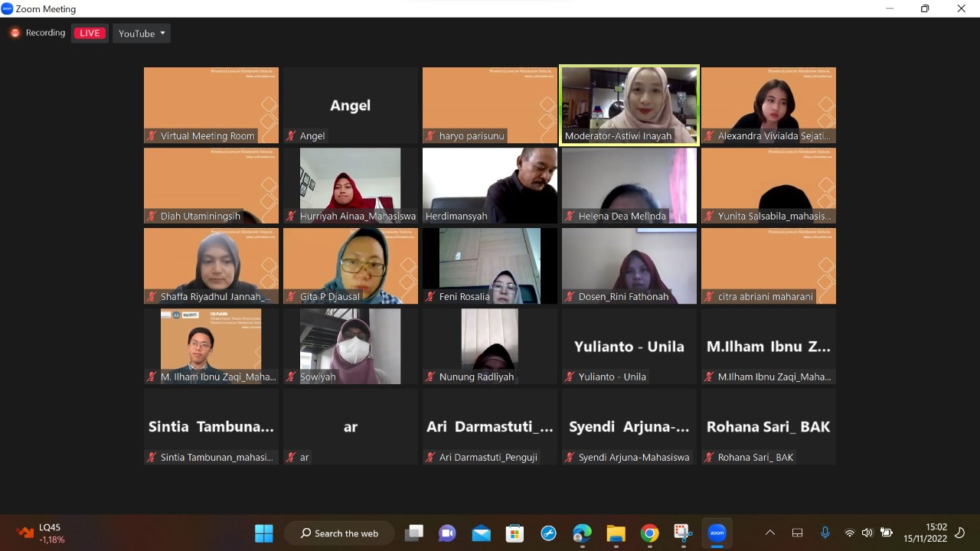Select Moderator-Astiwi Inayah's video tile

[629, 105]
